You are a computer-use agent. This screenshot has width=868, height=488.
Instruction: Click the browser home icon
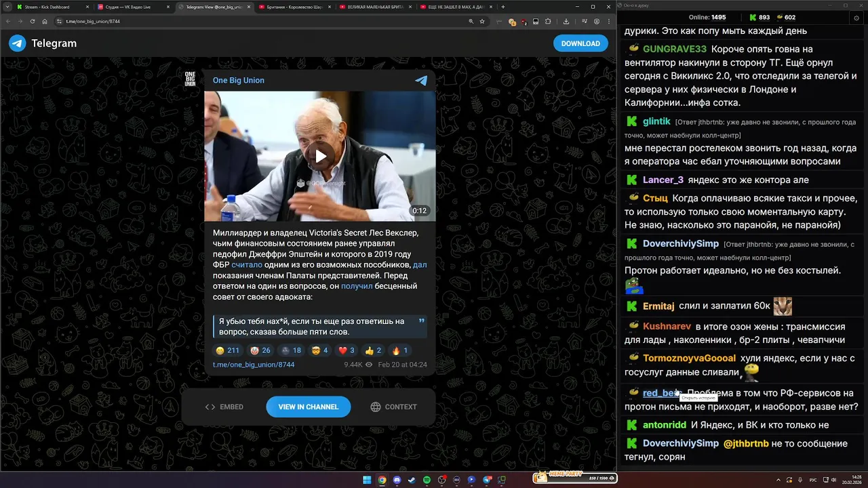(45, 21)
